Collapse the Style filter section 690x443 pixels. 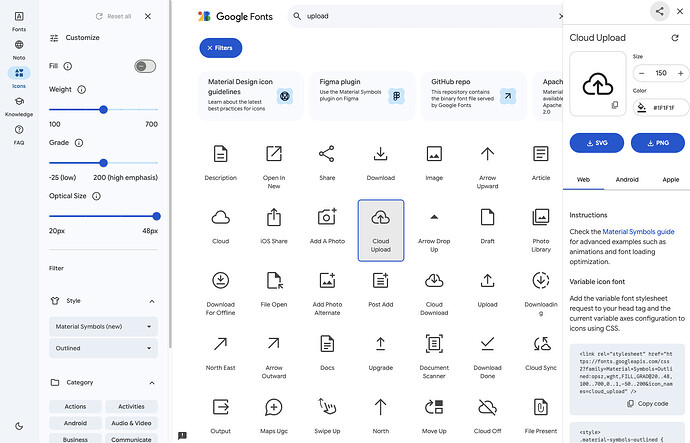(x=152, y=301)
